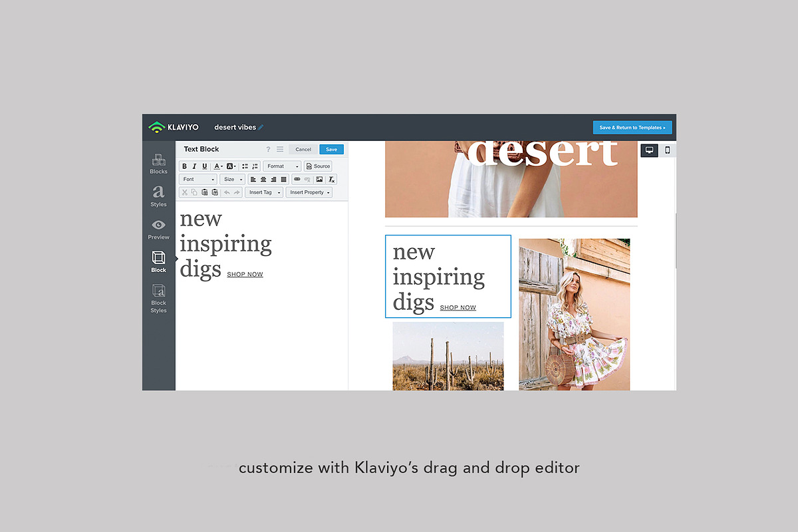This screenshot has height=532, width=798.
Task: Select the cactus desert image block
Action: [x=448, y=356]
